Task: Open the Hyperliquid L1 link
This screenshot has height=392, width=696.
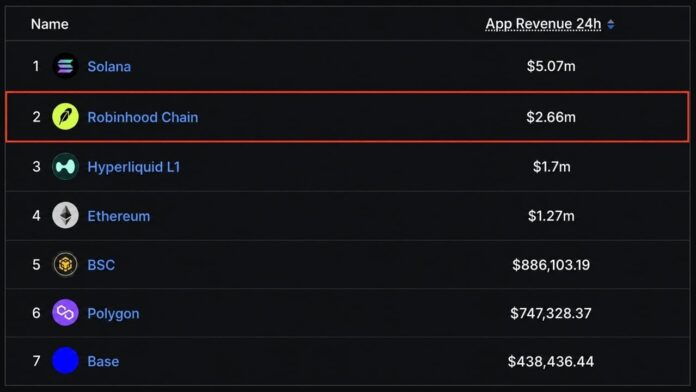Action: click(134, 167)
